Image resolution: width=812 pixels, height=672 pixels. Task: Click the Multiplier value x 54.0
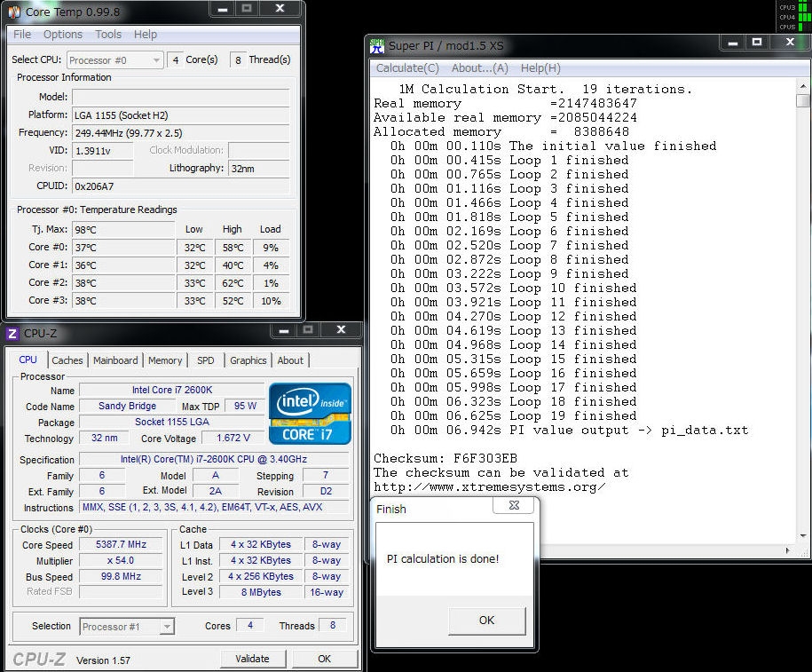coord(121,561)
